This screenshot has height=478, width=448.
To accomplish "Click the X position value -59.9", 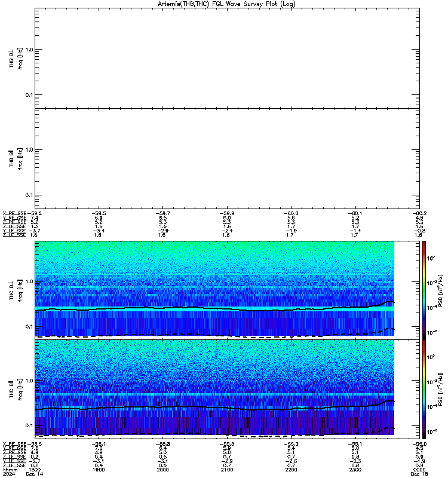I will [227, 213].
